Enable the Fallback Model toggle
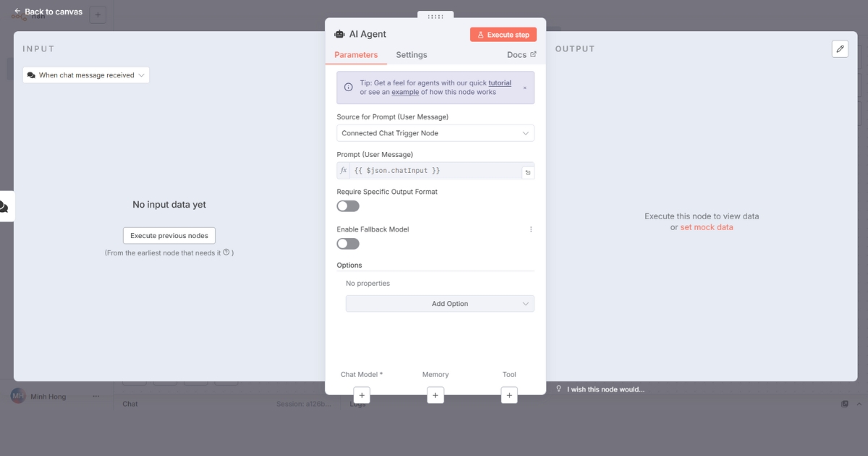868x456 pixels. (x=348, y=243)
